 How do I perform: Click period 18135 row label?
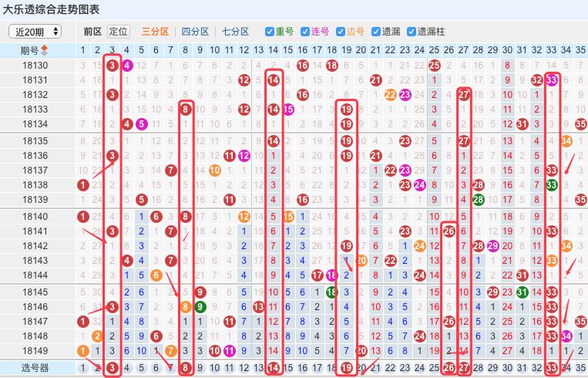(x=35, y=140)
